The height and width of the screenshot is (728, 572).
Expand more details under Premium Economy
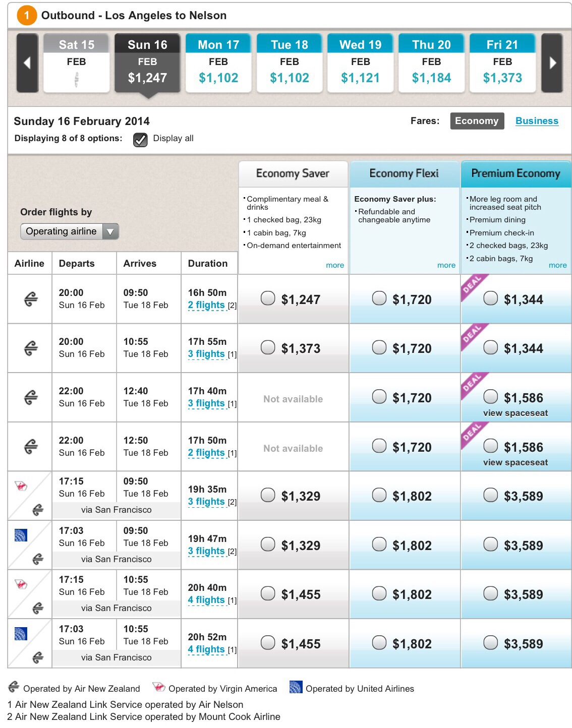pos(557,265)
